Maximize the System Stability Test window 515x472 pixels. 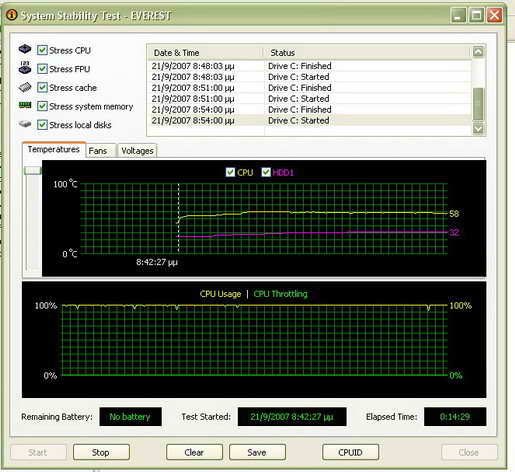(476, 15)
